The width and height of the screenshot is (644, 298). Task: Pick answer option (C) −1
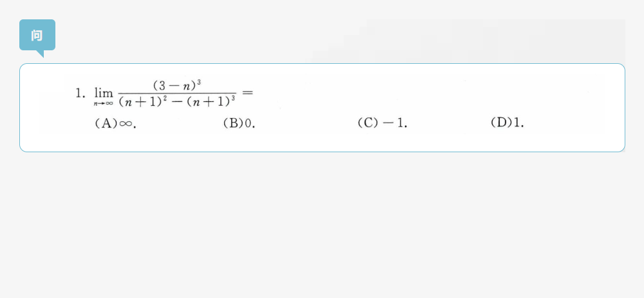coord(382,123)
